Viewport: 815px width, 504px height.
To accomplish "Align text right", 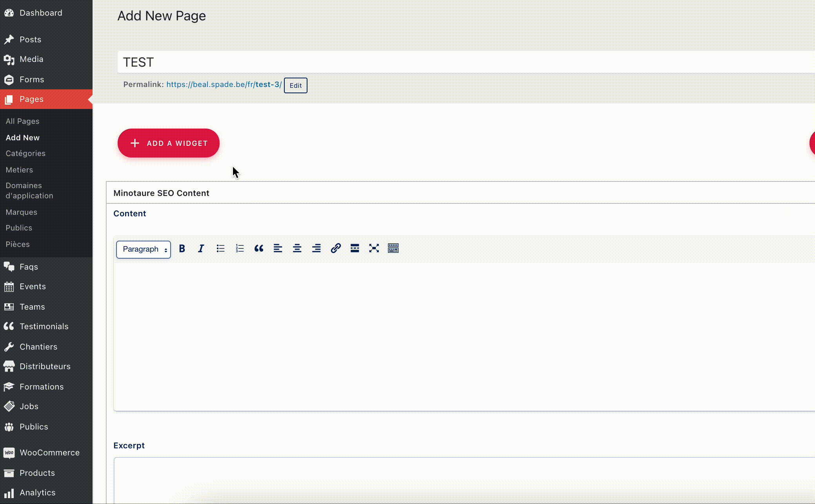I will (316, 248).
